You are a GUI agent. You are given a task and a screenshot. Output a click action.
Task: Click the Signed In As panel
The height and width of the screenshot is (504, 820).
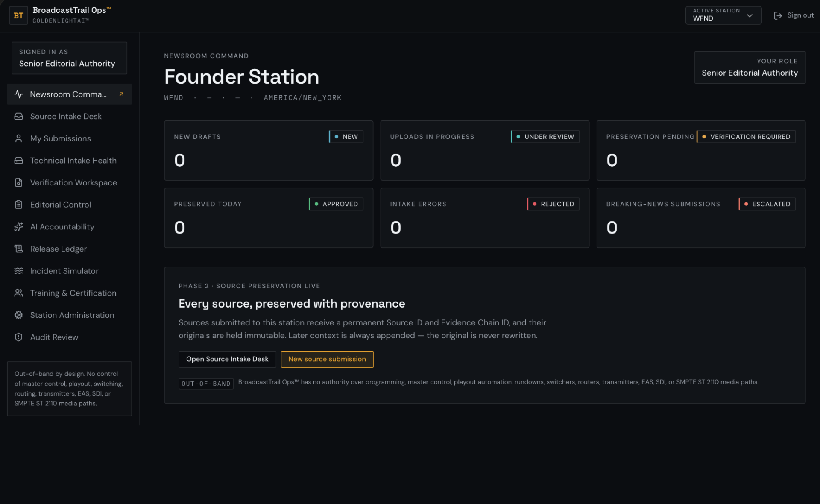[x=69, y=58]
